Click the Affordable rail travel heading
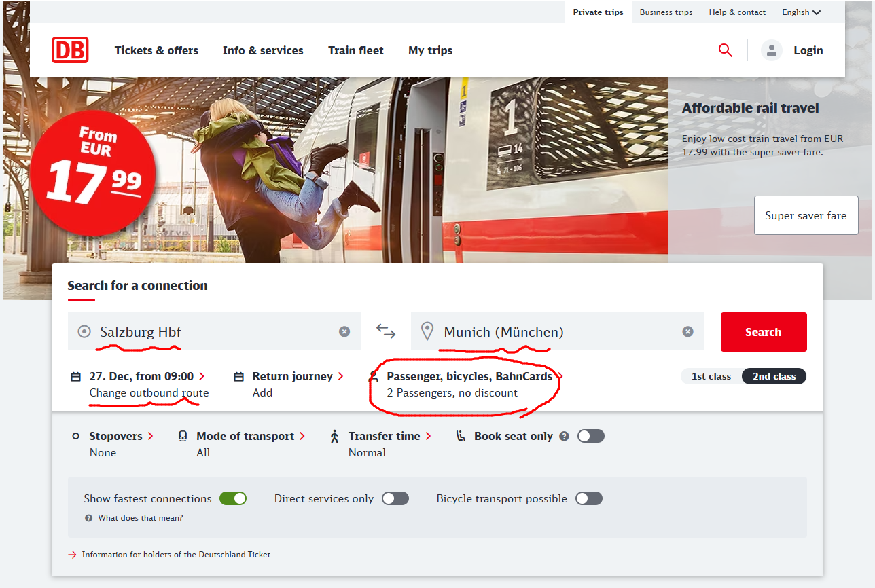This screenshot has width=875, height=588. tap(751, 108)
